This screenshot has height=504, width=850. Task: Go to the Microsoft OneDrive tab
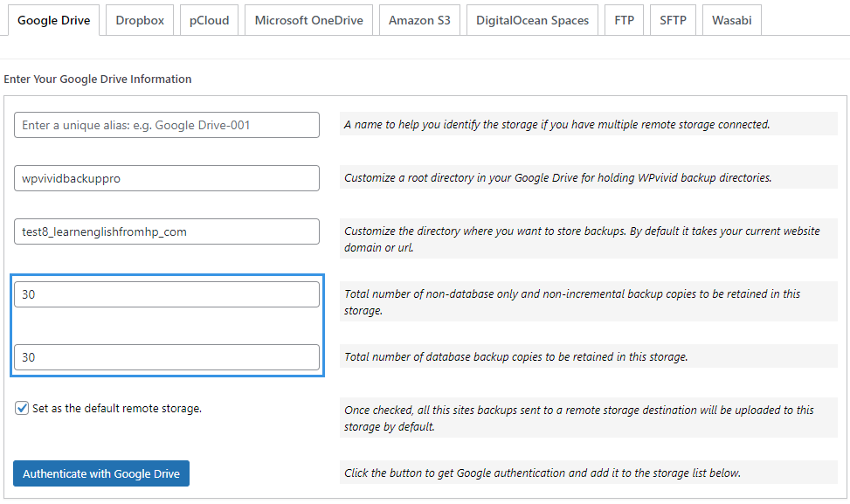(x=309, y=21)
